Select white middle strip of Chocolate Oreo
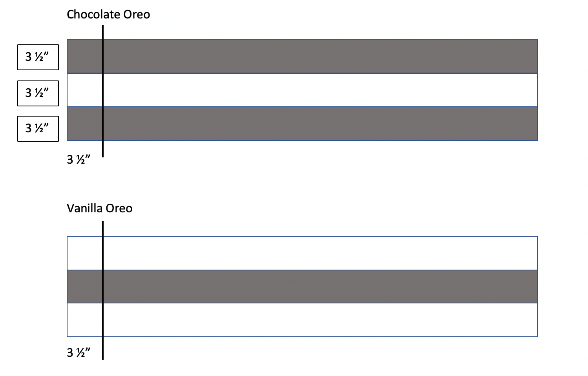Screen dimensions: 588x376 [x=302, y=90]
